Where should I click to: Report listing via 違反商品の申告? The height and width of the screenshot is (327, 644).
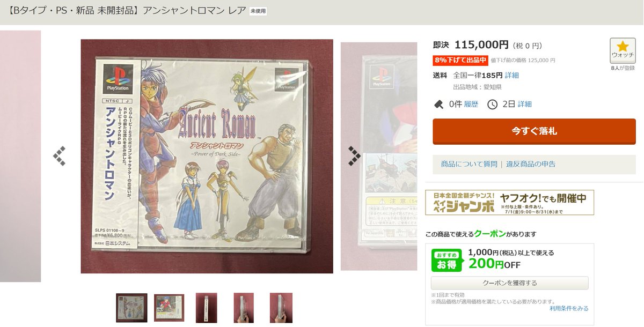[x=531, y=164]
